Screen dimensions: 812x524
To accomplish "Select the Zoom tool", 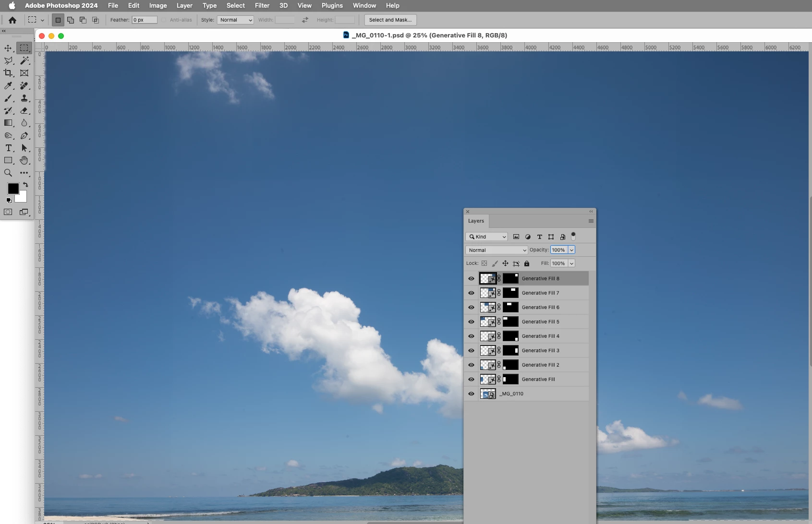I will pyautogui.click(x=8, y=173).
